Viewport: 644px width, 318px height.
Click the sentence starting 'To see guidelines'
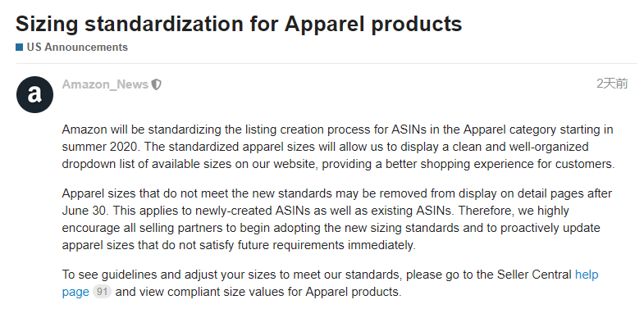(x=331, y=283)
